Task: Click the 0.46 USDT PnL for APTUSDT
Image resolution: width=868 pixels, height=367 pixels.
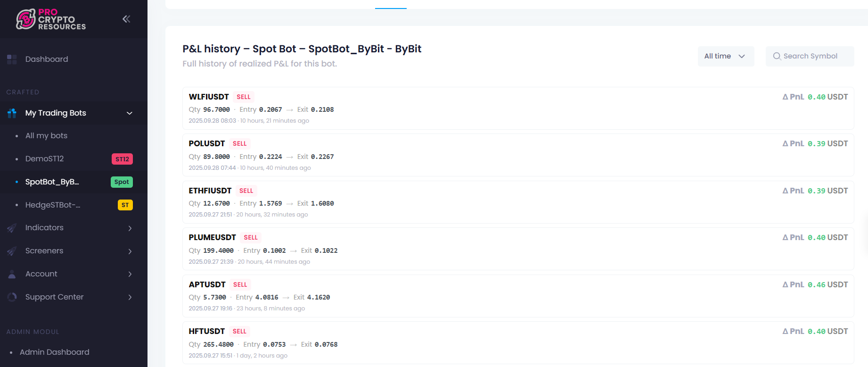Action: (827, 284)
